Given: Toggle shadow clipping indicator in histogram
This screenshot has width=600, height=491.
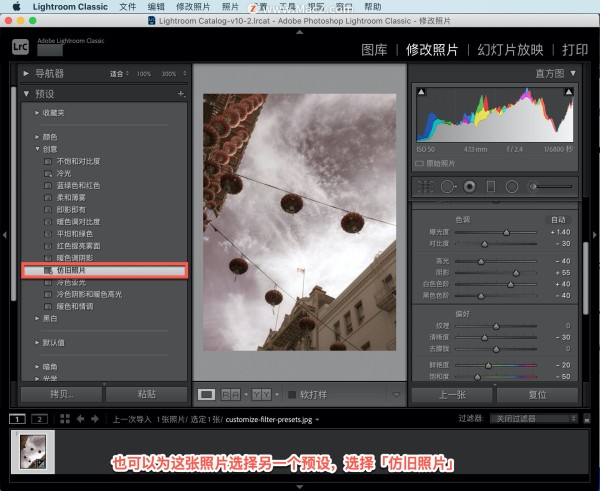Looking at the screenshot, I should click(420, 91).
